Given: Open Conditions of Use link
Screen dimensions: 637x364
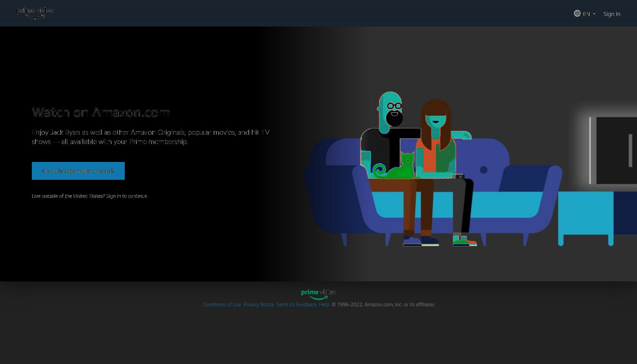Looking at the screenshot, I should tap(222, 305).
